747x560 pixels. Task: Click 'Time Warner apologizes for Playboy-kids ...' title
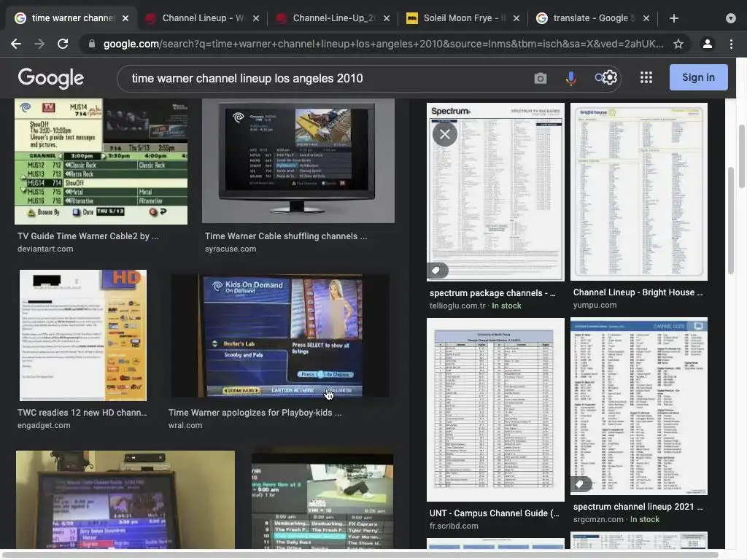click(x=255, y=413)
